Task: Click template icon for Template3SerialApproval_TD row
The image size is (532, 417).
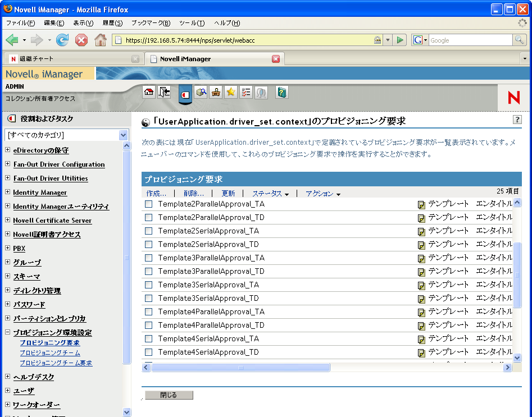Action: pyautogui.click(x=421, y=299)
